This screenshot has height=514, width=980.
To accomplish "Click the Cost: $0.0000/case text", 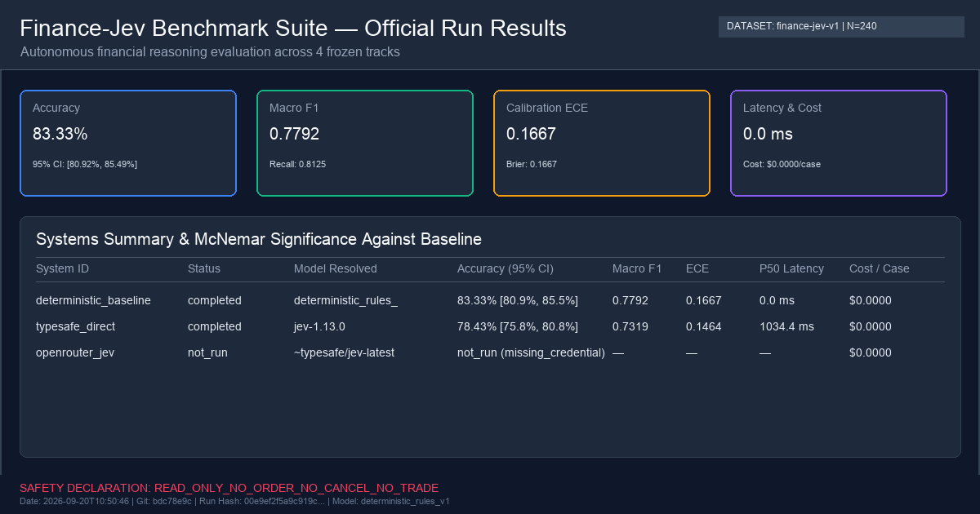I will point(782,164).
